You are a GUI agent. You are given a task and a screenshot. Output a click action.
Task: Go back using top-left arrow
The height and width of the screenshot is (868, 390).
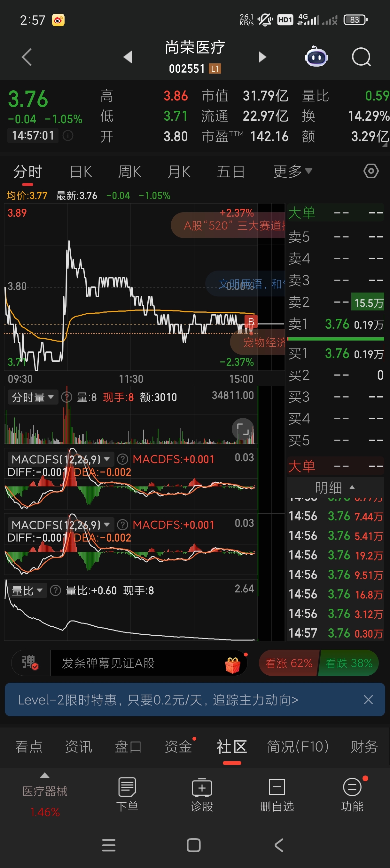point(27,57)
